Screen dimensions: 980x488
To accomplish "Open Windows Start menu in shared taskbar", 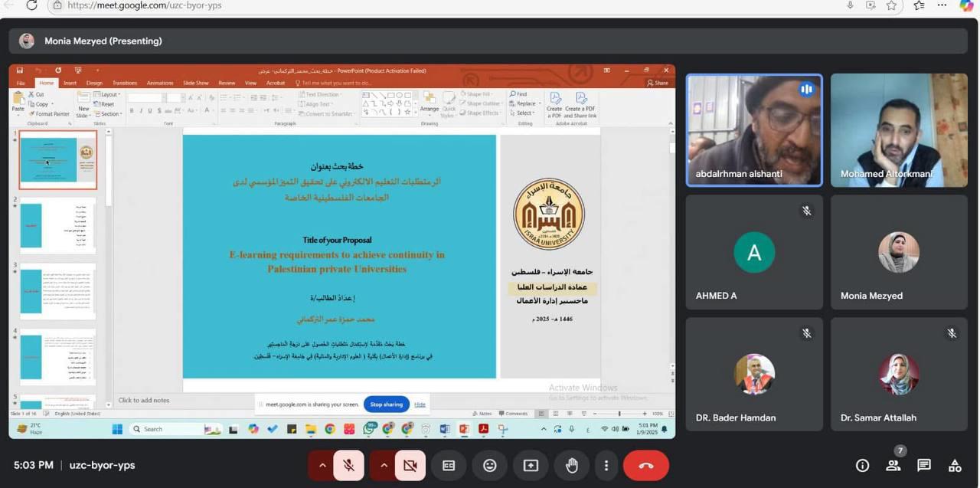I will pos(117,429).
